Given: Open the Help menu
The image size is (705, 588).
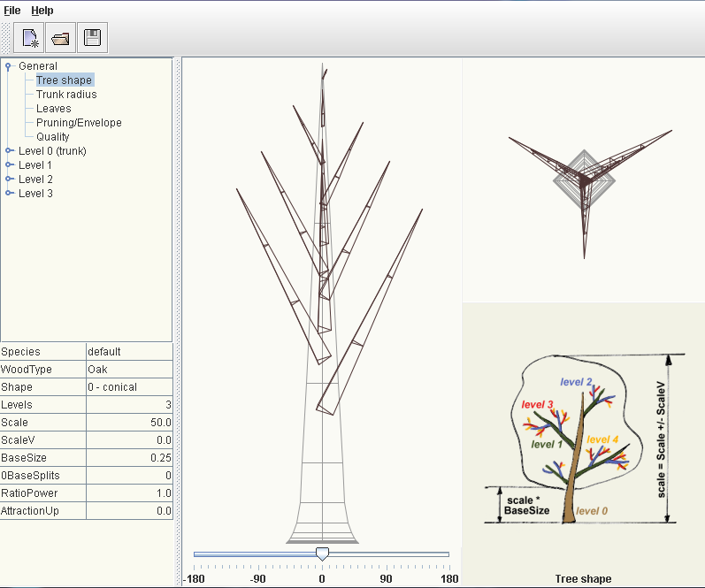Looking at the screenshot, I should 42,11.
